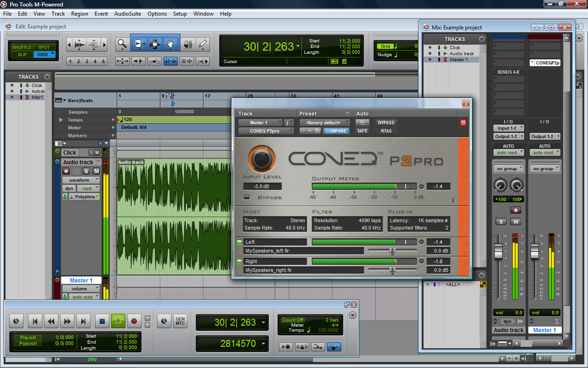This screenshot has width=588, height=368.
Task: Increase audio waveform zoom icon
Action: pos(79,45)
